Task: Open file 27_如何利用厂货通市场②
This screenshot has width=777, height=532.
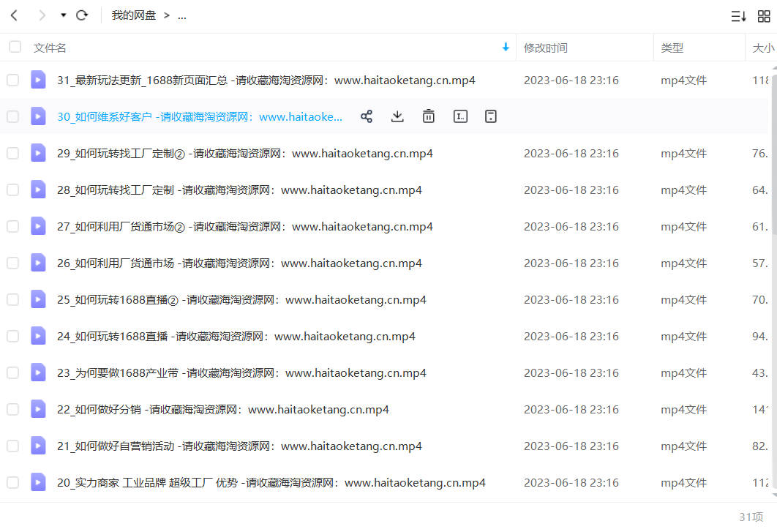Action: point(245,227)
